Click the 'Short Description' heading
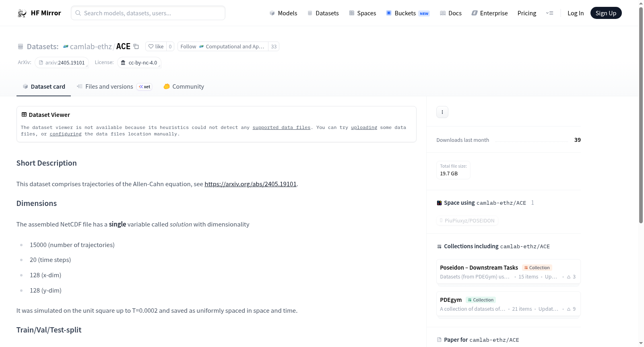The image size is (644, 347). pos(47,163)
